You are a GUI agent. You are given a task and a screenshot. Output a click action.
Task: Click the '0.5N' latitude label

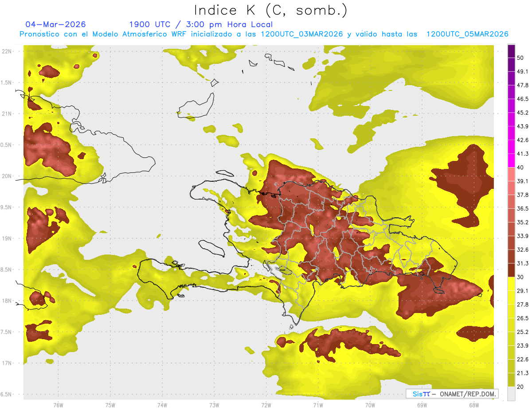7,145
